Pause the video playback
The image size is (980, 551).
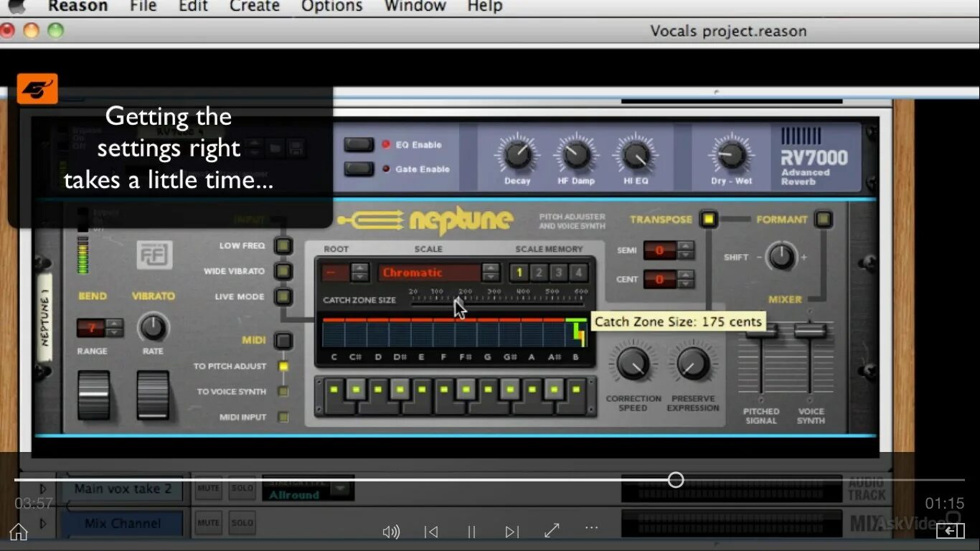click(471, 532)
